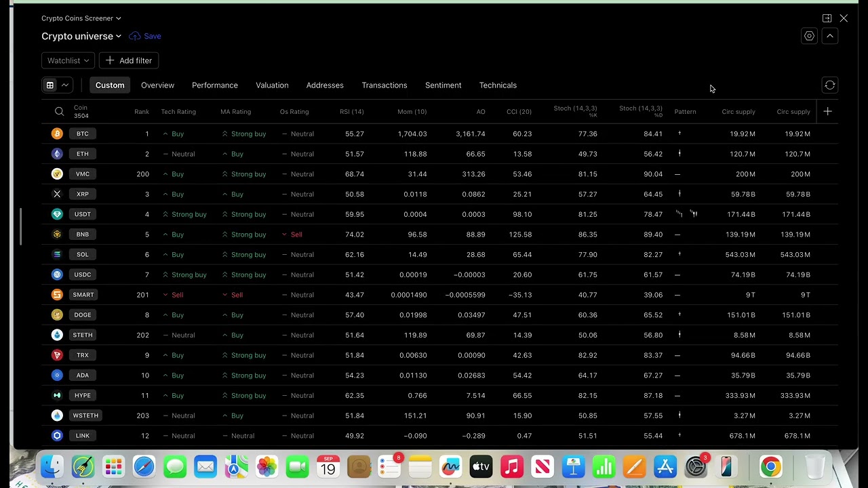Click the Add filter button
Viewport: 868px width, 488px height.
129,61
